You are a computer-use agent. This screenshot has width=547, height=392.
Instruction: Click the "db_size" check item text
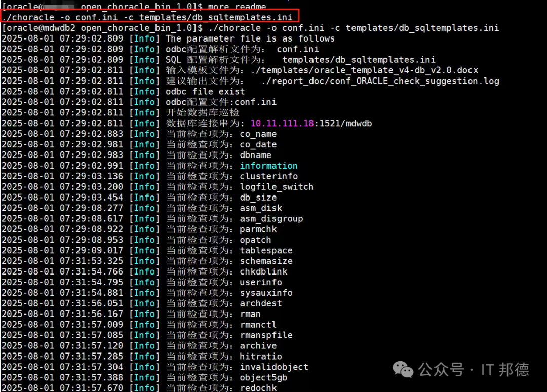pos(258,198)
